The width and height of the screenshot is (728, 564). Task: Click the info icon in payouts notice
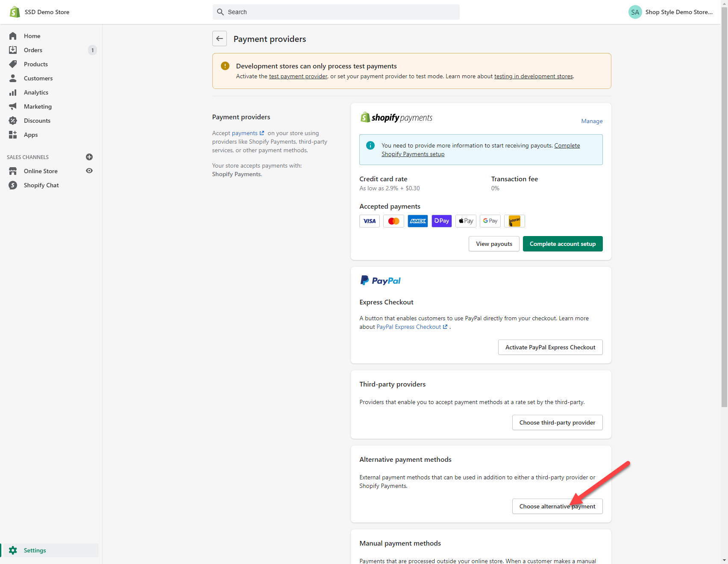point(370,145)
